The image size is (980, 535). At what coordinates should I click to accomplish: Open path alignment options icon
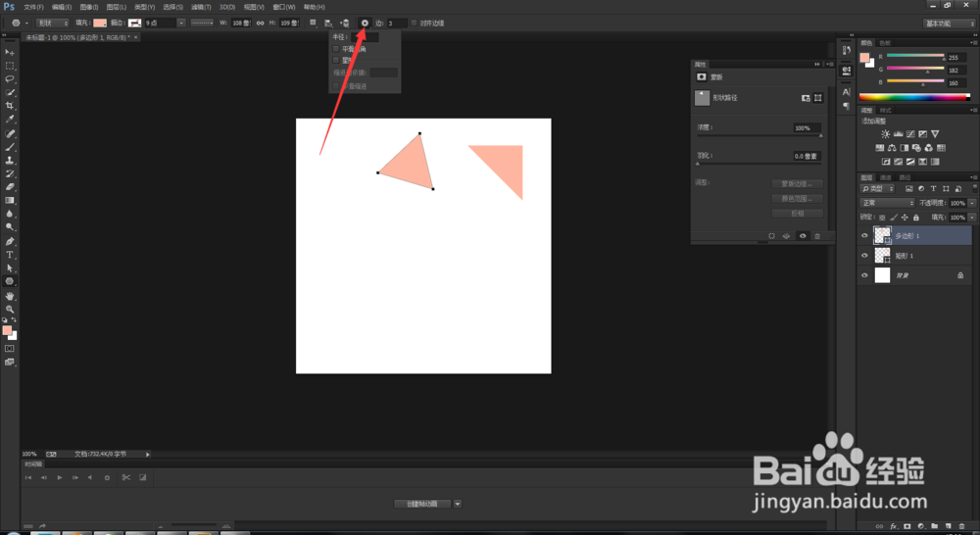[x=328, y=24]
